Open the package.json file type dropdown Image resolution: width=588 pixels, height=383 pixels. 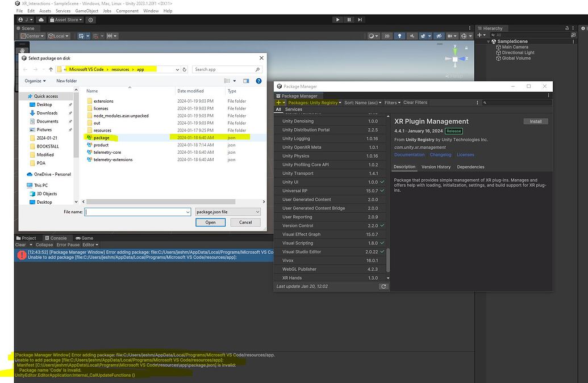227,211
